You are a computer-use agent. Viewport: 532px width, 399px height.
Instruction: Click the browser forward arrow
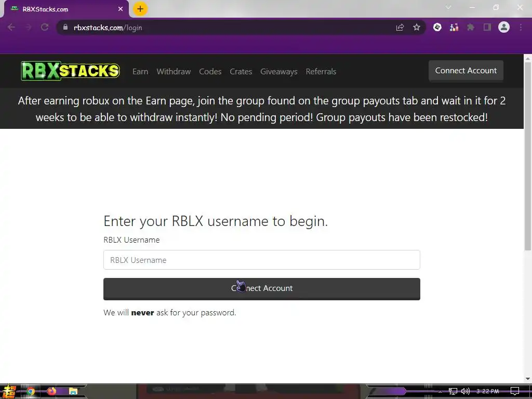click(28, 27)
